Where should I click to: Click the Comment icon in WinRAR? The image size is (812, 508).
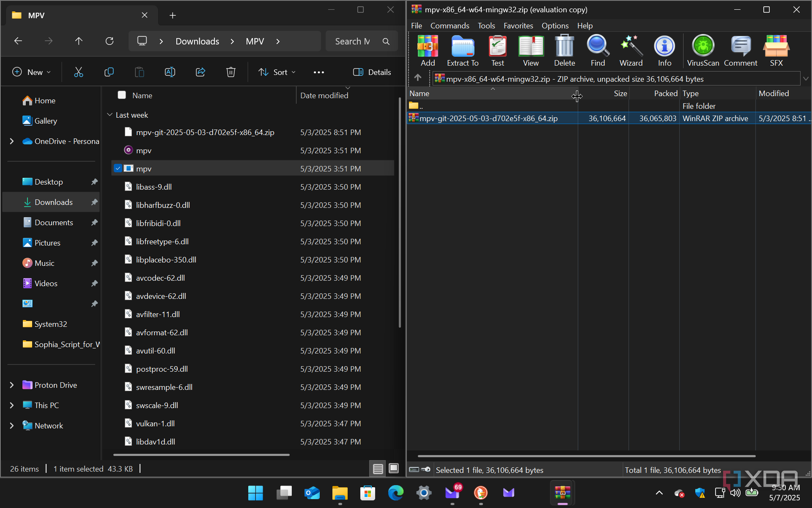(741, 50)
